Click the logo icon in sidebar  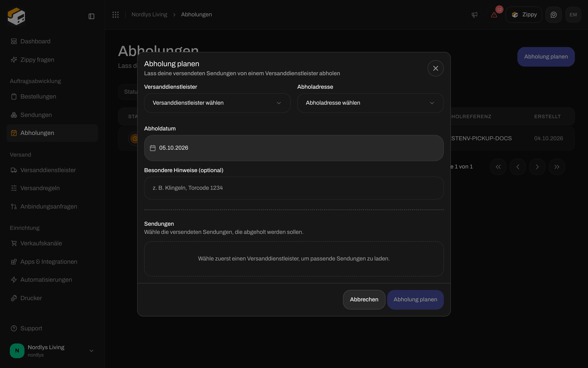[16, 16]
